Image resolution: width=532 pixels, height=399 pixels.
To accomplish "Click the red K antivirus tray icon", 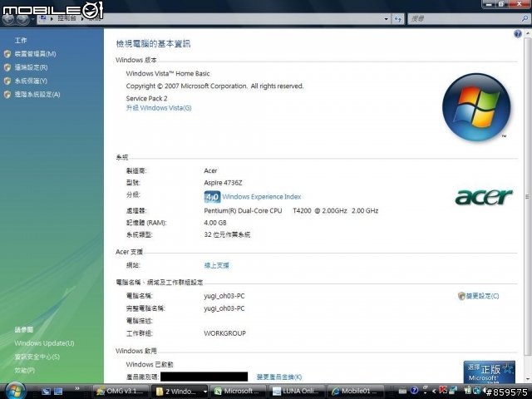I will pos(443,390).
